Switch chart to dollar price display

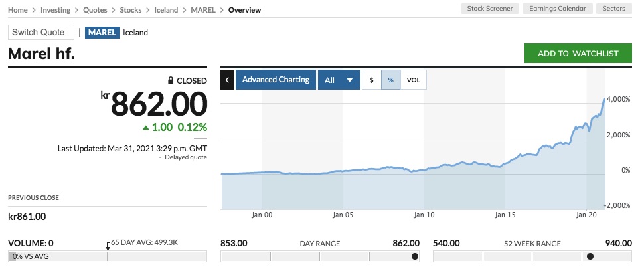point(371,80)
